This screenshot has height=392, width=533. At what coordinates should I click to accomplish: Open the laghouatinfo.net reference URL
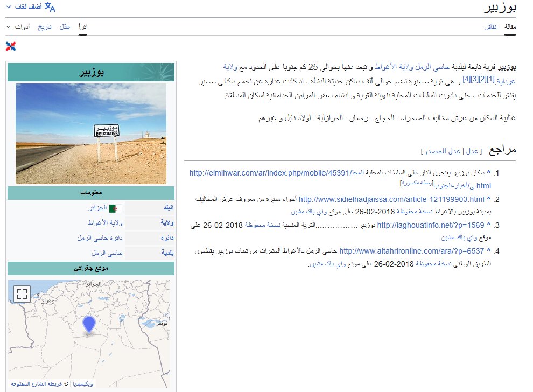click(431, 225)
